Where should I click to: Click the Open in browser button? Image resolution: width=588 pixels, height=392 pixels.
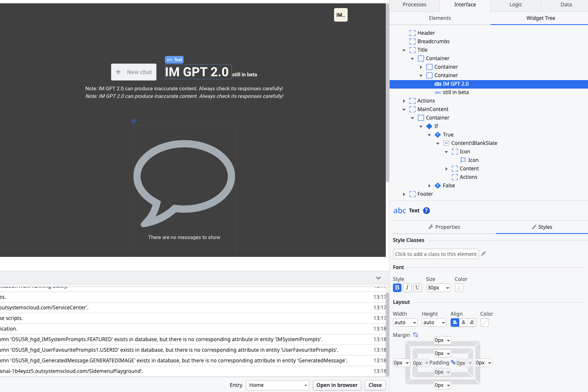click(337, 385)
